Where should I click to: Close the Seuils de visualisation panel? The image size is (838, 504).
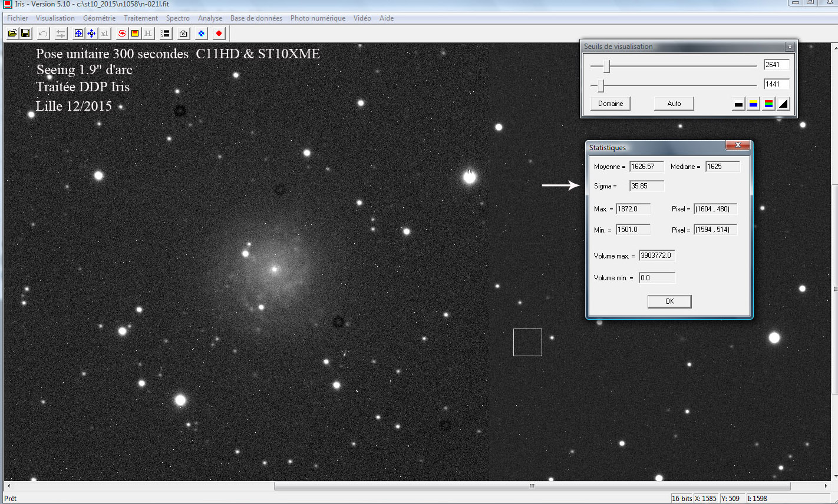click(790, 47)
